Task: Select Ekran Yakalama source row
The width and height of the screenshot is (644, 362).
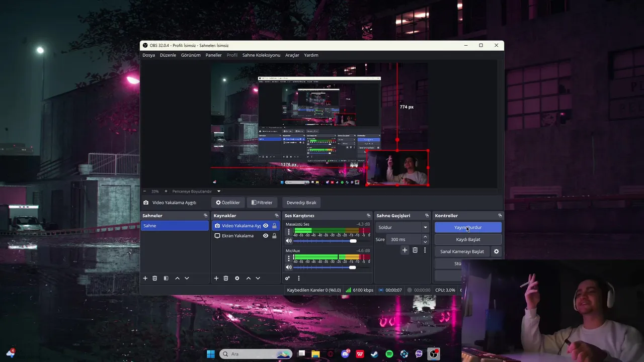Action: 245,236
